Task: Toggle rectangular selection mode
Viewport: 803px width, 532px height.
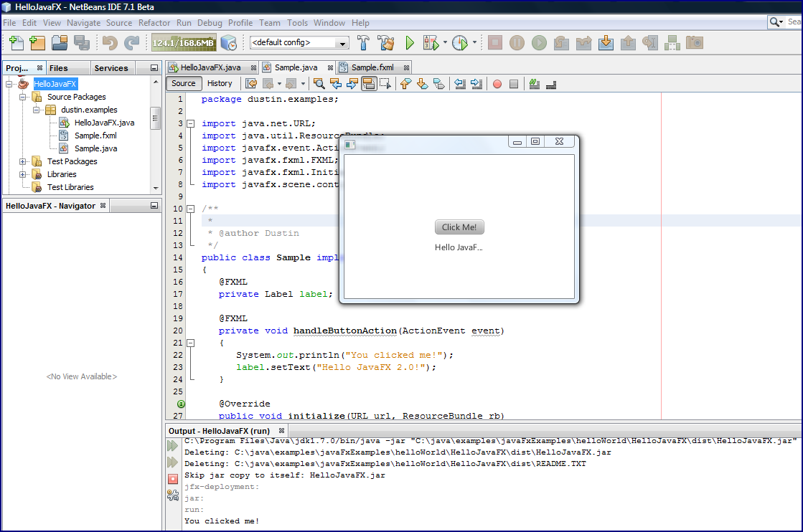Action: coord(386,83)
